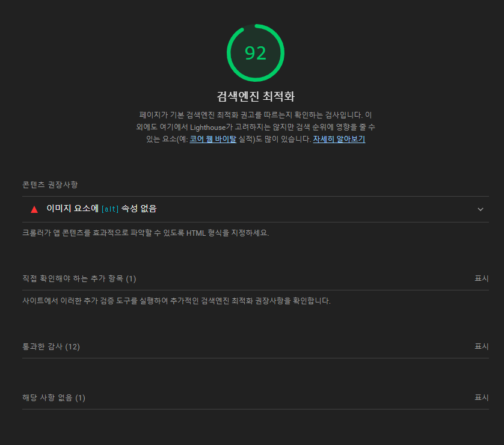The image size is (504, 445).
Task: Click the 콘텐츠 권장사항 group title
Action: point(50,185)
